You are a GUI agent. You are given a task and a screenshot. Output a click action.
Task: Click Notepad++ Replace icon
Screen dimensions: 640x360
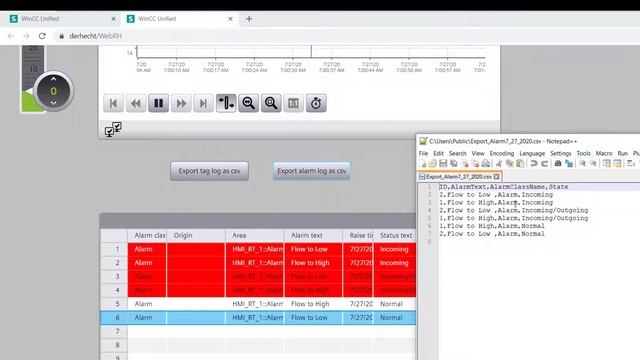[x=569, y=164]
